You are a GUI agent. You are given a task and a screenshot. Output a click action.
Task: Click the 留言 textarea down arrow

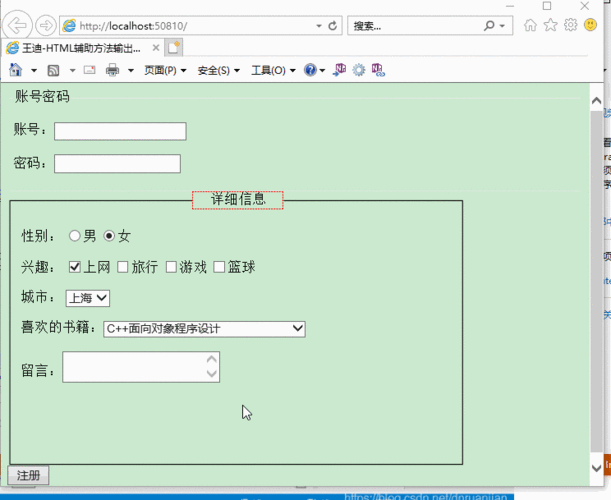[x=212, y=374]
